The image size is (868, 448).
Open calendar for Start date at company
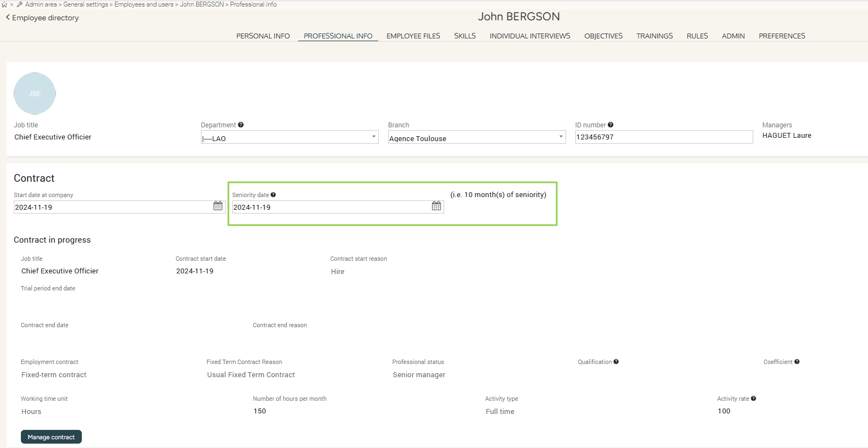218,206
